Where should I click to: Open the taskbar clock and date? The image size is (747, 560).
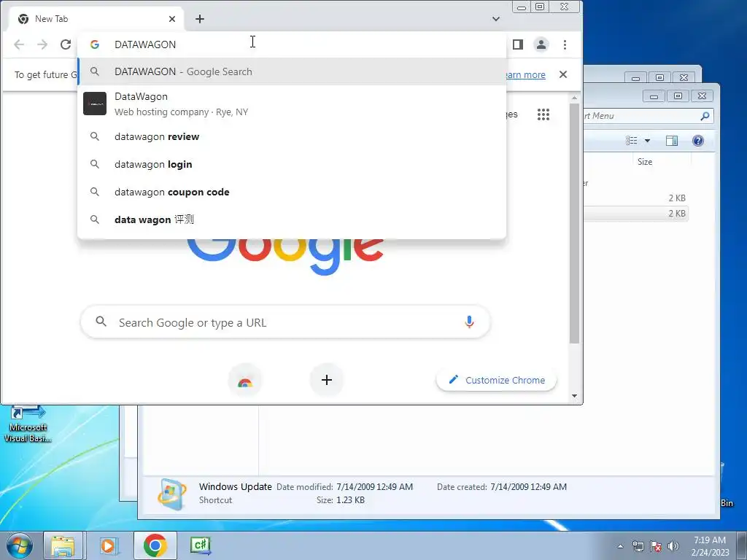coord(710,546)
